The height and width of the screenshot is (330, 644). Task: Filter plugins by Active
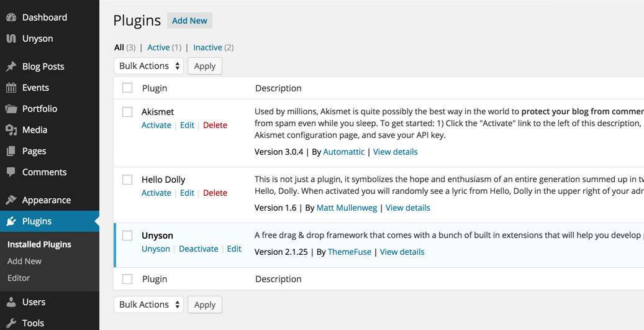[158, 48]
